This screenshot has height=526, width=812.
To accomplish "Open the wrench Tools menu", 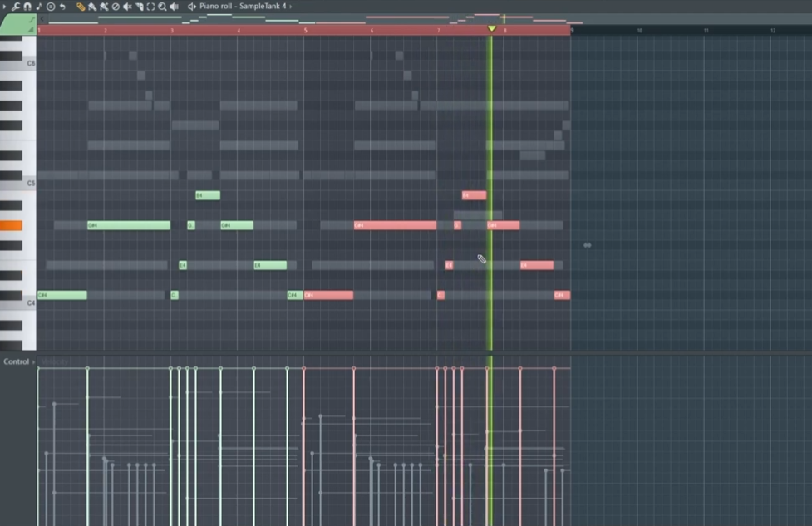I will point(16,6).
